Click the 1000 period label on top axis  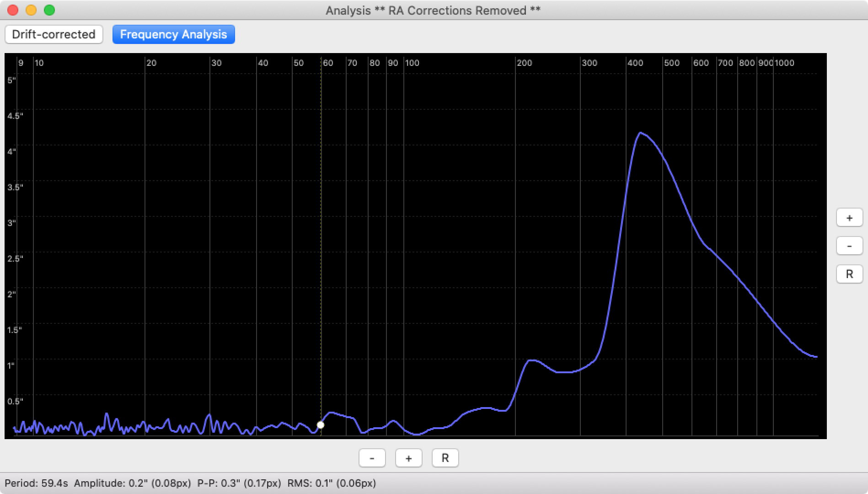[784, 63]
